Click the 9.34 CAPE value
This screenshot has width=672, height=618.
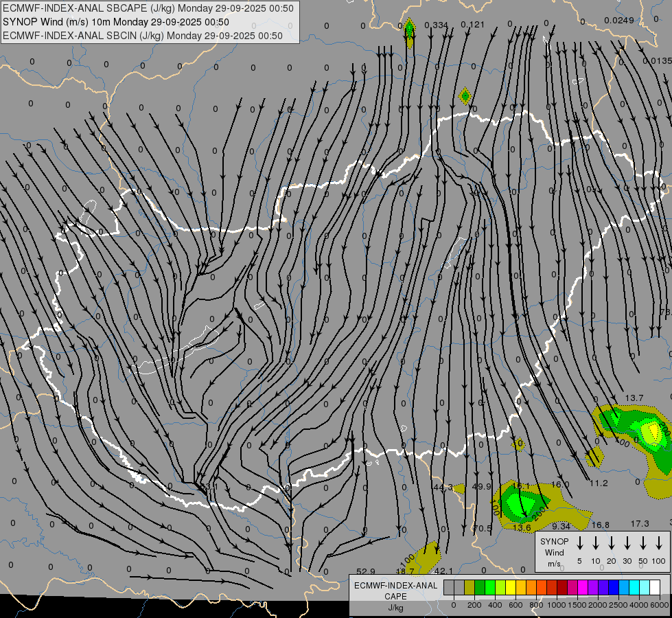pos(561,526)
